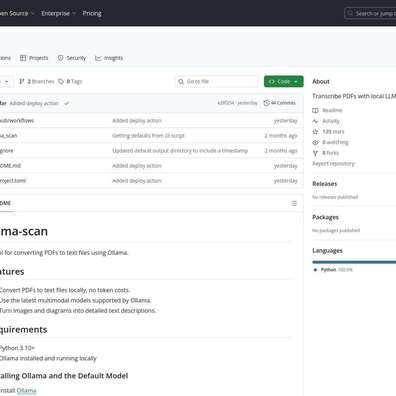View the 0 watching link
396x396 pixels.
click(335, 142)
